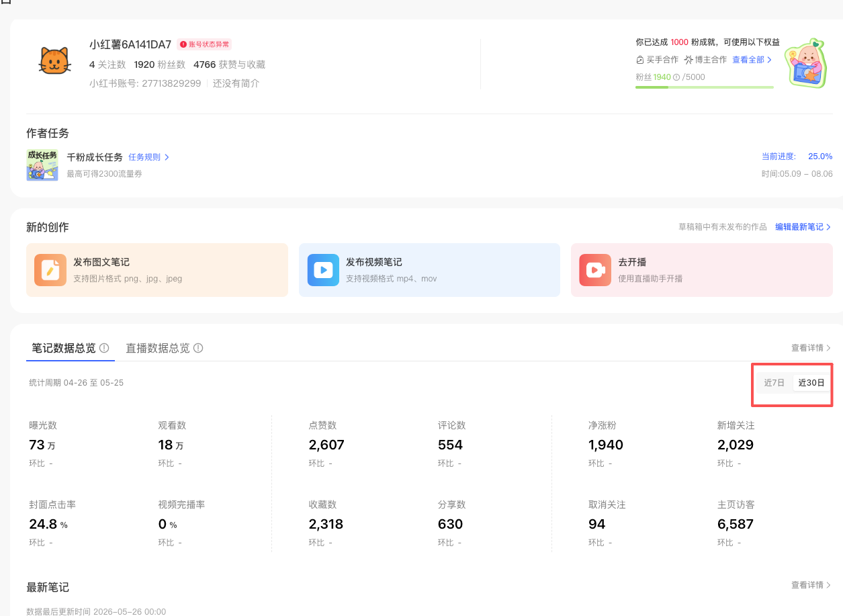This screenshot has width=843, height=616.
Task: Click the info icon beside 笔记数据总览
Action: click(104, 348)
